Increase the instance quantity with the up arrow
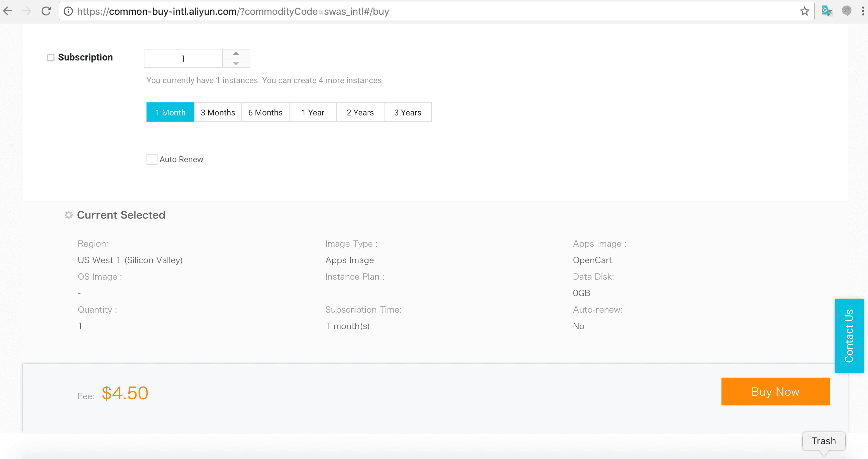This screenshot has width=868, height=459. click(236, 54)
